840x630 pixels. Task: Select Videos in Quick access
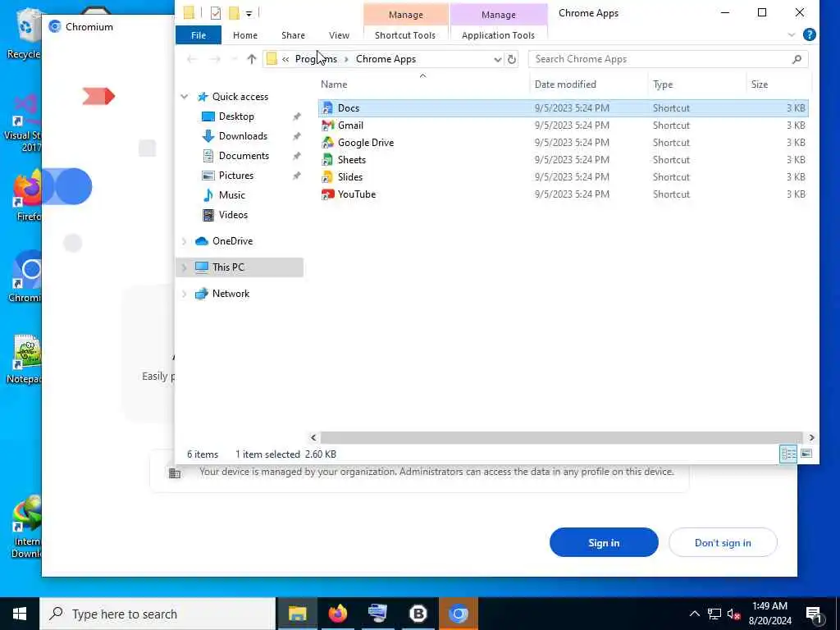point(233,216)
